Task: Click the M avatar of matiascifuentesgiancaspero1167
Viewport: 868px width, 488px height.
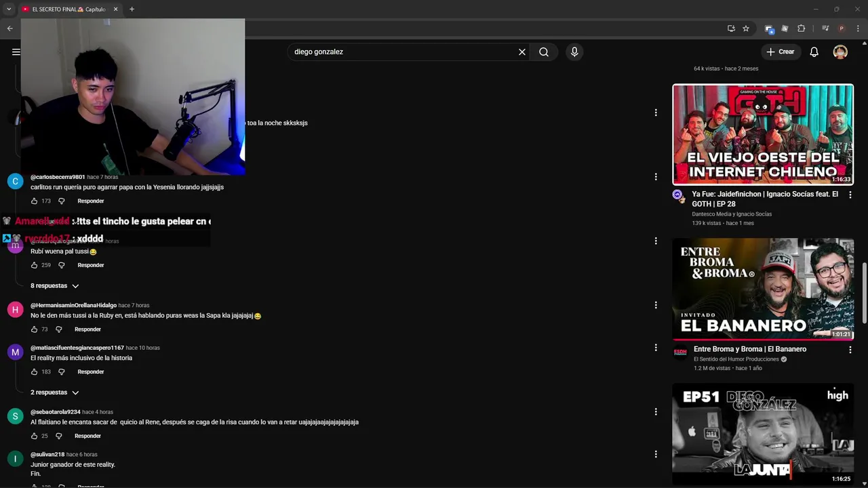Action: click(x=15, y=352)
